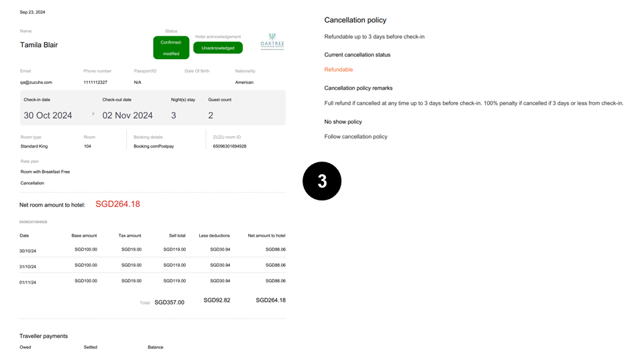Click the Sell total SGD357.00
The width and height of the screenshot is (644, 362).
point(169,302)
